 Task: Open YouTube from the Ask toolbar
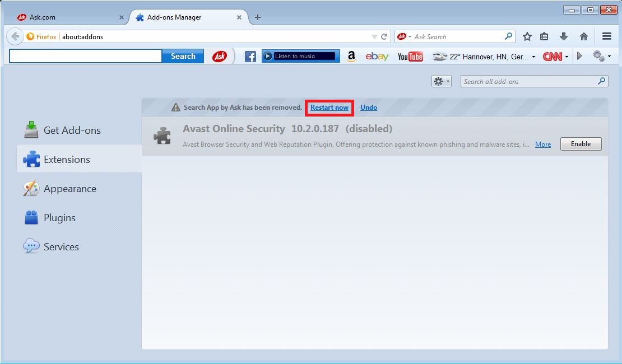click(x=410, y=55)
